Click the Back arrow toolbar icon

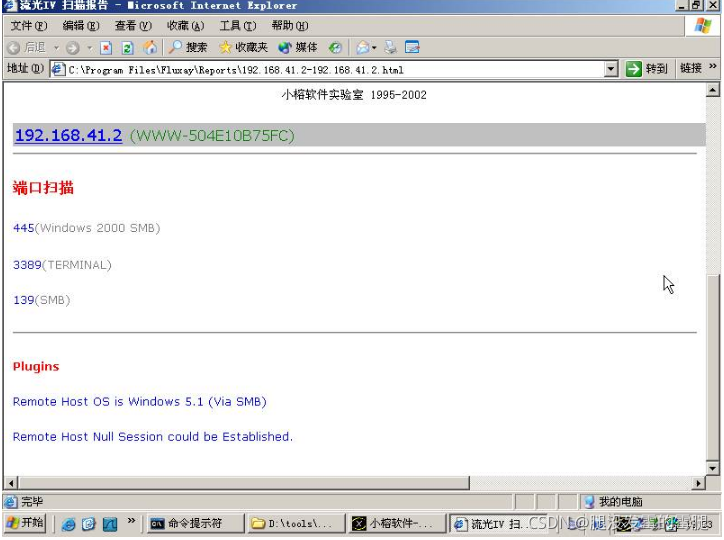[14, 48]
